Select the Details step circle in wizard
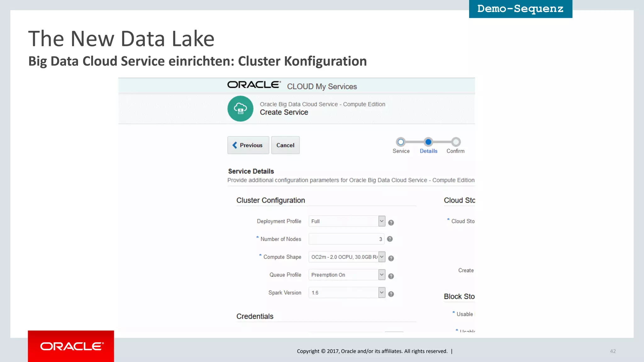The width and height of the screenshot is (644, 362). pyautogui.click(x=428, y=142)
